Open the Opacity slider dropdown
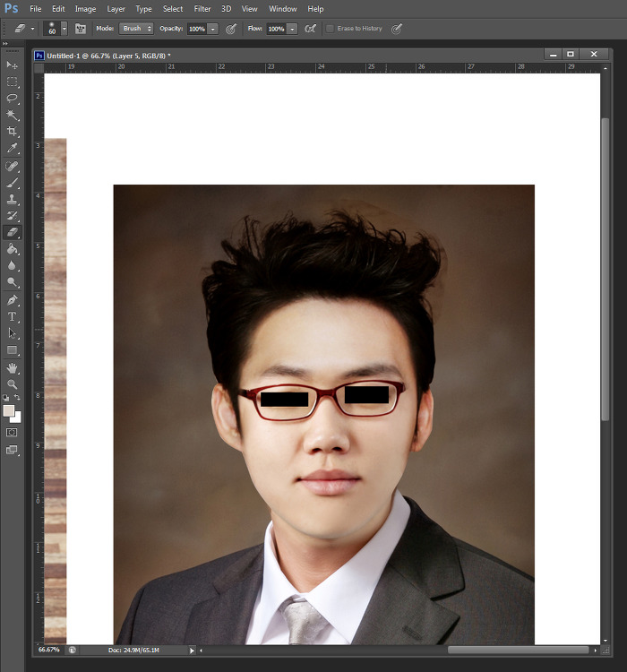Viewport: 627px width, 672px height. click(x=212, y=29)
